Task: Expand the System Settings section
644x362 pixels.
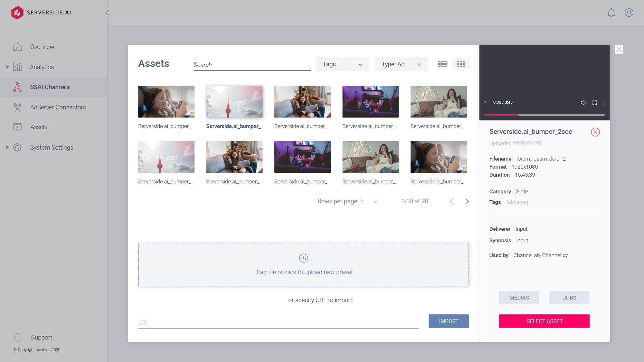Action: tap(7, 147)
